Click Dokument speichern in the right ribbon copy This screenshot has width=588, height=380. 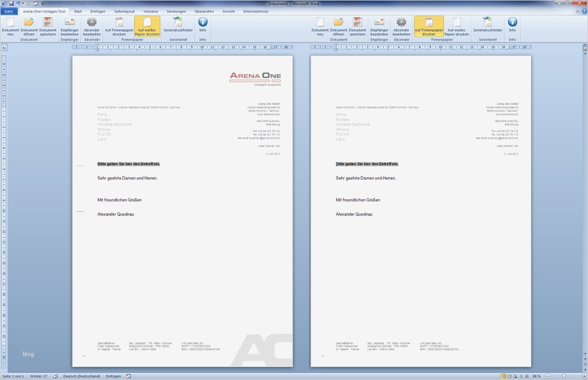357,26
